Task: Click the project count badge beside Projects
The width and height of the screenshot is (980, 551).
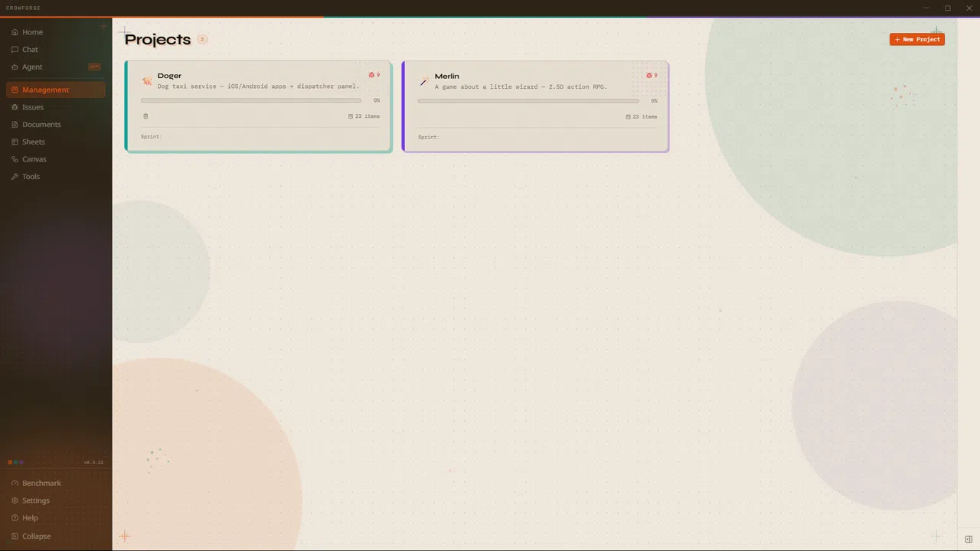Action: pos(202,39)
